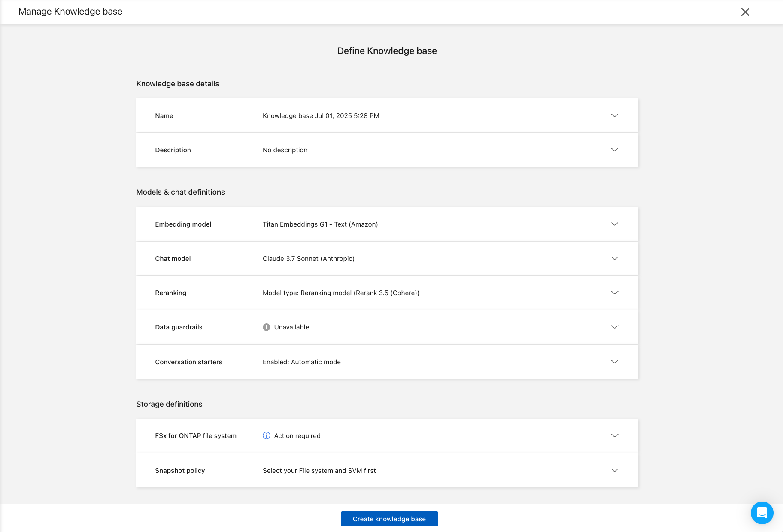Click the Enabled: Automatic mode text

click(x=301, y=362)
